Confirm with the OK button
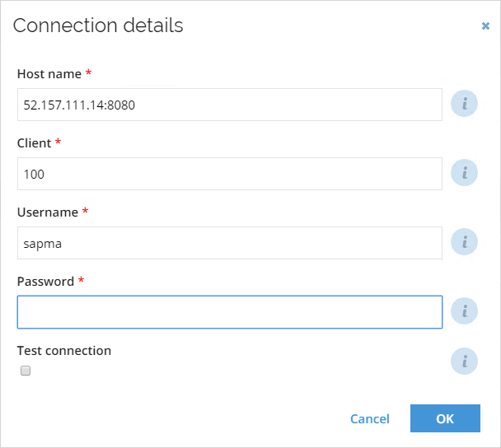The height and width of the screenshot is (448, 501). point(445,418)
